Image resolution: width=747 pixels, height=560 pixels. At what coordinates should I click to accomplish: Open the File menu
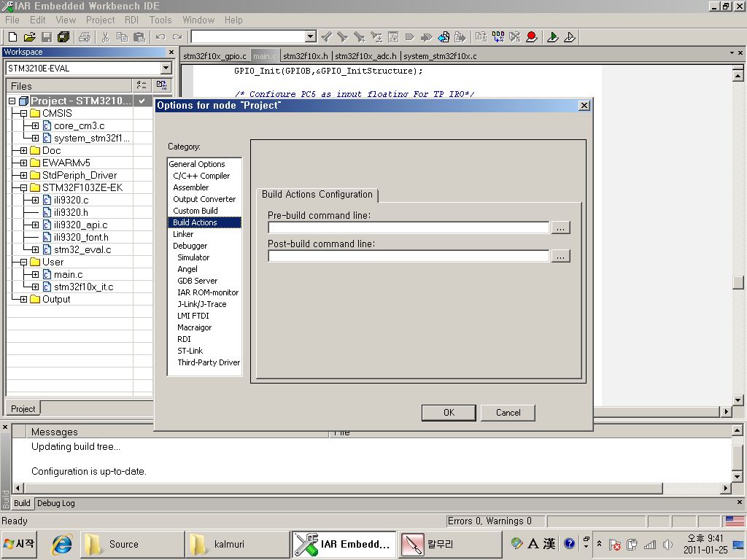(12, 20)
